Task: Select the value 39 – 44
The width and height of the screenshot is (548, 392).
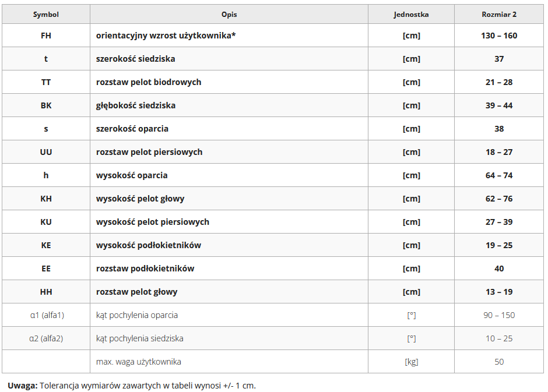Action: tap(499, 105)
